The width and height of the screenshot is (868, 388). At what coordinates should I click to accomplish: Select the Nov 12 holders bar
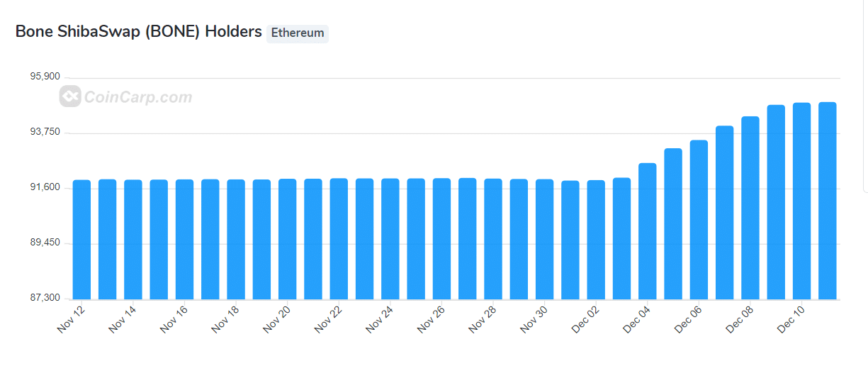(x=81, y=240)
